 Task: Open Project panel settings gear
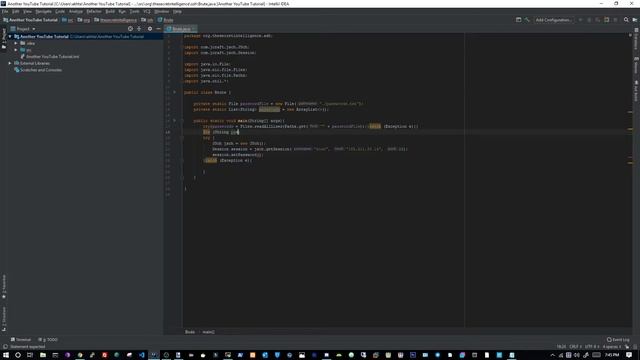tap(150, 29)
